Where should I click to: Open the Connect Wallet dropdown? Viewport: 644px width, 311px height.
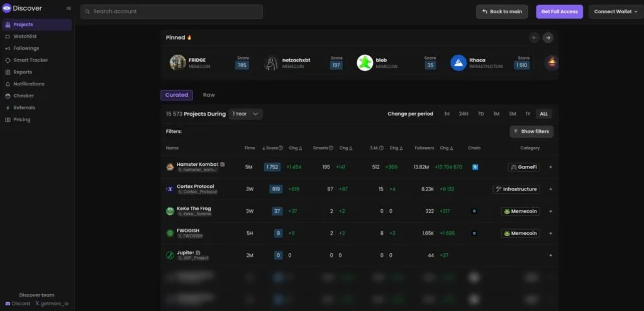point(616,11)
